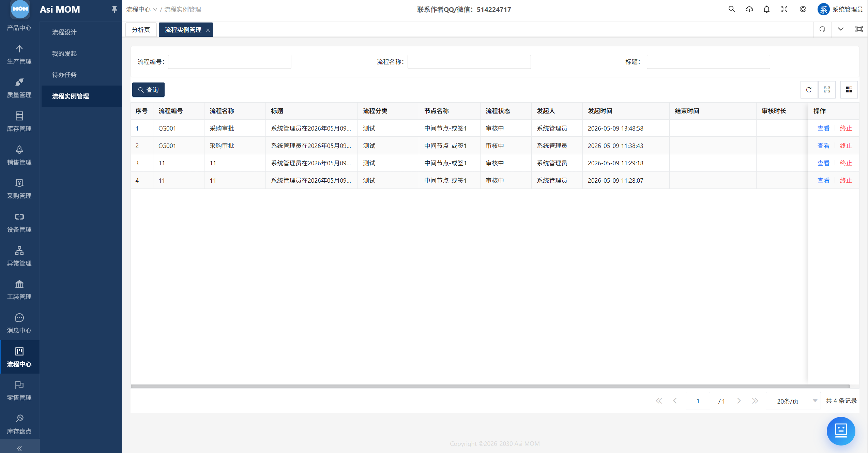Open 库存管理 module
This screenshot has height=453, width=868.
point(19,122)
